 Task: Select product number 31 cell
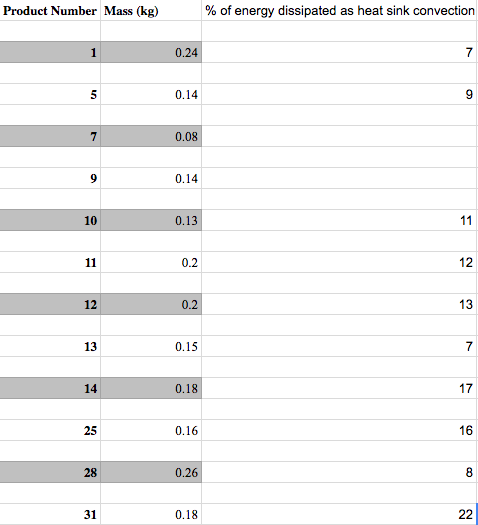tap(50, 514)
